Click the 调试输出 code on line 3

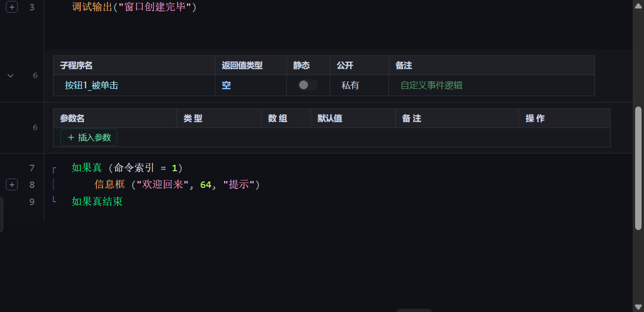(x=92, y=7)
